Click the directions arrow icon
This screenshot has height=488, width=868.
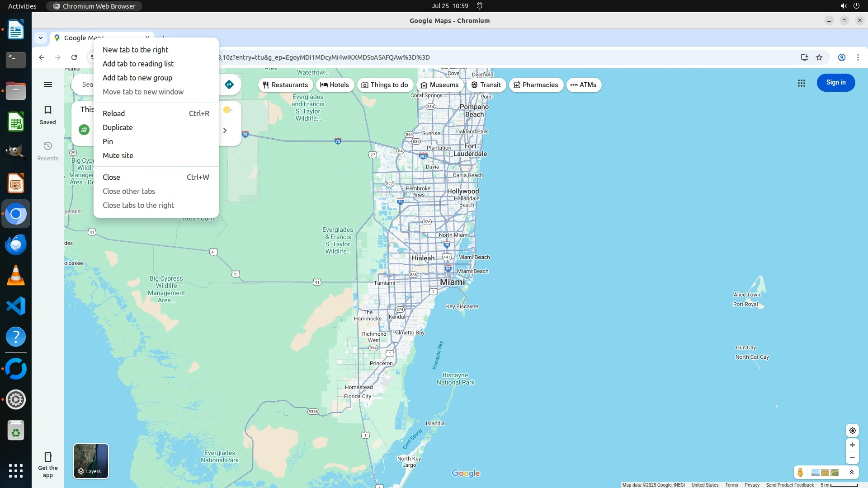[229, 84]
